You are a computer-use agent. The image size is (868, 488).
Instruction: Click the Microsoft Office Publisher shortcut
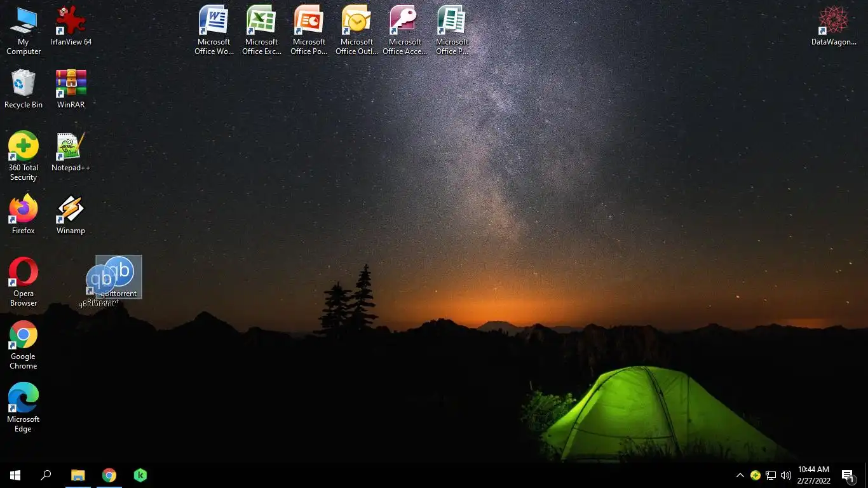click(x=452, y=30)
